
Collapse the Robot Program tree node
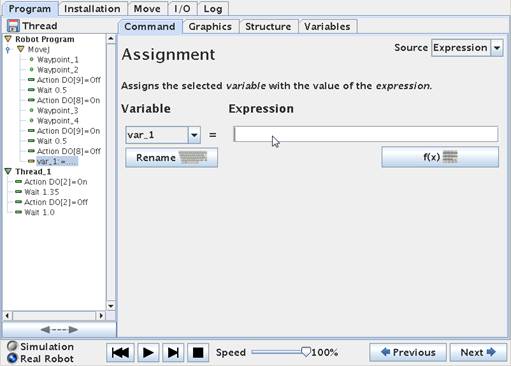click(8, 39)
